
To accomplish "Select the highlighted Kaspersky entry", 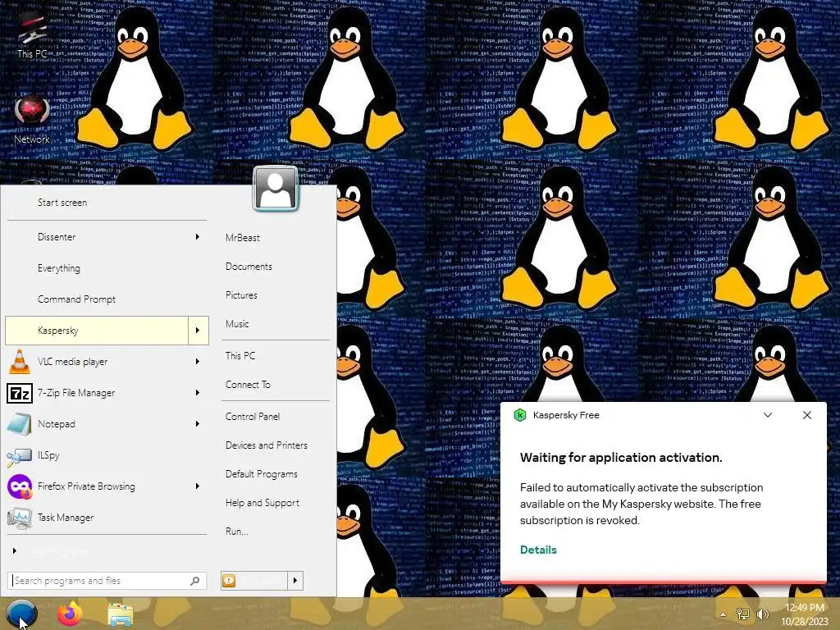I will [97, 331].
